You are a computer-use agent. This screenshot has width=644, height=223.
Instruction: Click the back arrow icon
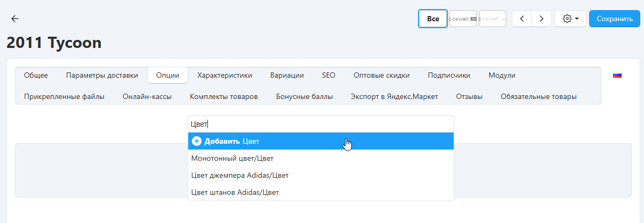coord(15,19)
